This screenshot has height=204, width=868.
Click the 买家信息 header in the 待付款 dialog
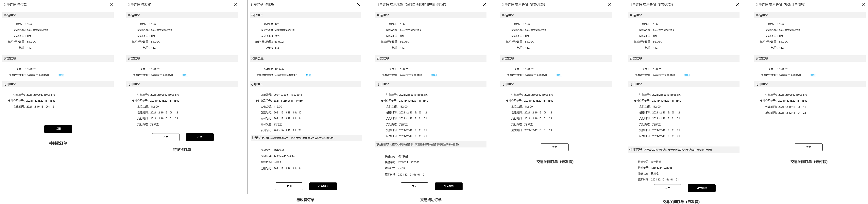(58, 58)
